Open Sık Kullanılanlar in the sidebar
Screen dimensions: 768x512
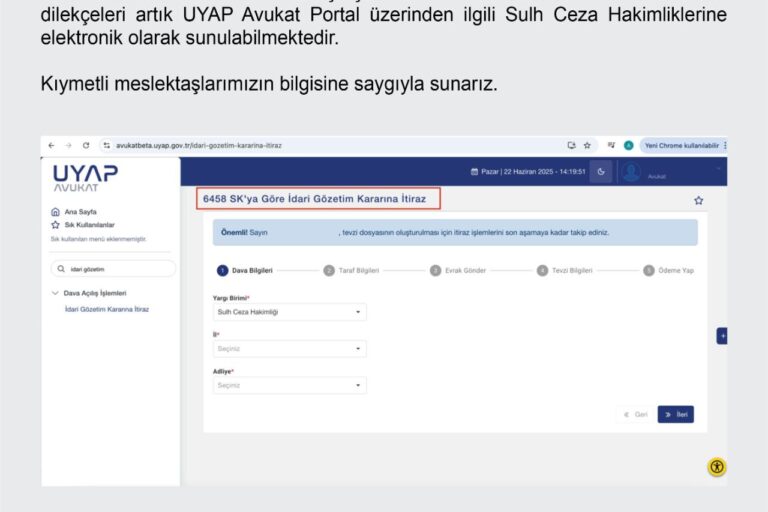pos(88,225)
